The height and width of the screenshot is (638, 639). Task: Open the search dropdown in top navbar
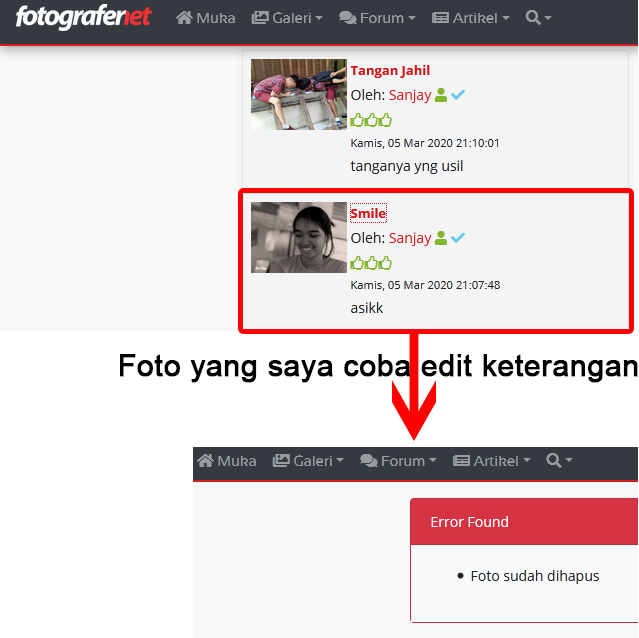(538, 18)
